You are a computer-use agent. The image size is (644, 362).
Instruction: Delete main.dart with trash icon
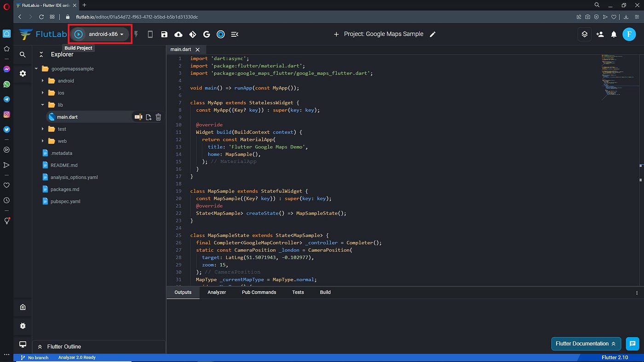pos(158,117)
